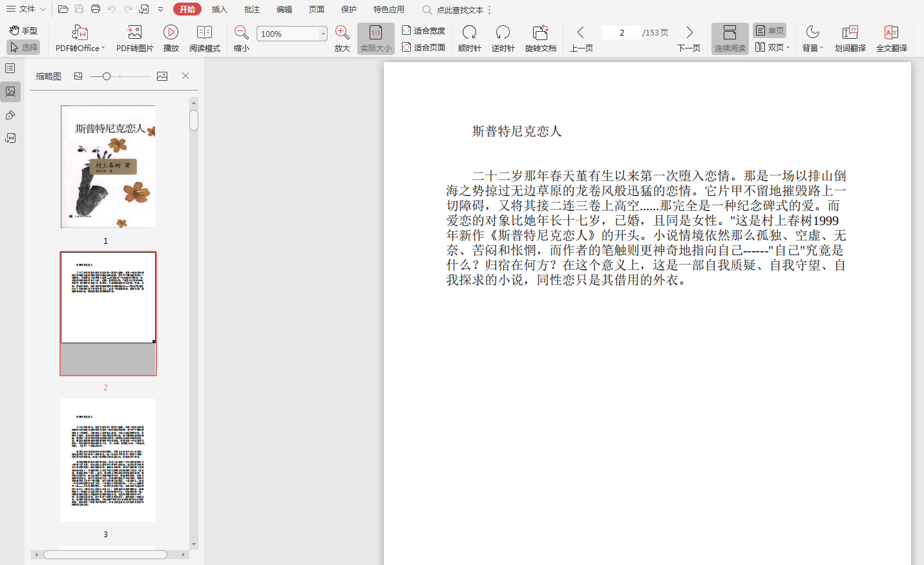Image resolution: width=924 pixels, height=565 pixels.
Task: Switch to the 保护 tab
Action: click(349, 10)
